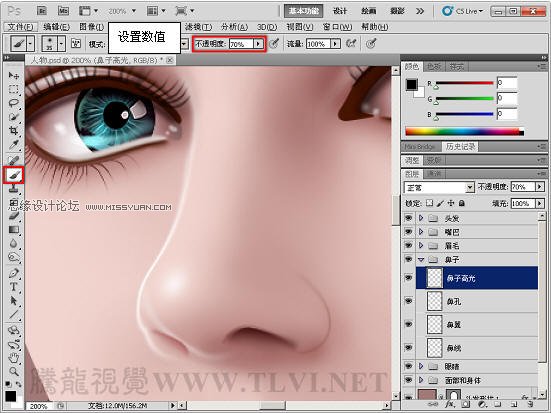Image resolution: width=551 pixels, height=413 pixels.
Task: Open the layer blend mode dropdown 正常
Action: click(x=439, y=187)
